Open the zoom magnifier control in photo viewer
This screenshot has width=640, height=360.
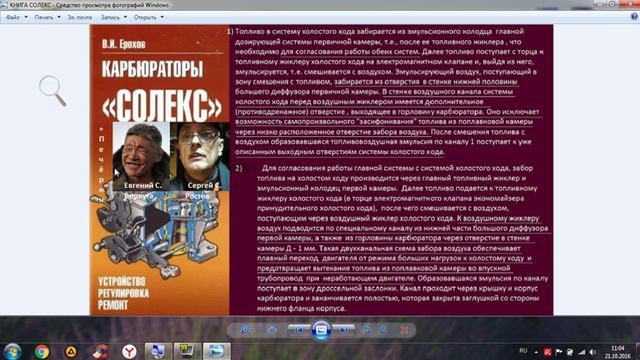246,330
